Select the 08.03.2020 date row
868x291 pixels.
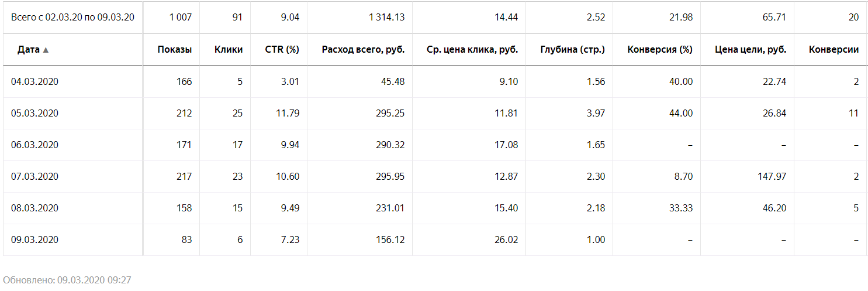(x=34, y=208)
